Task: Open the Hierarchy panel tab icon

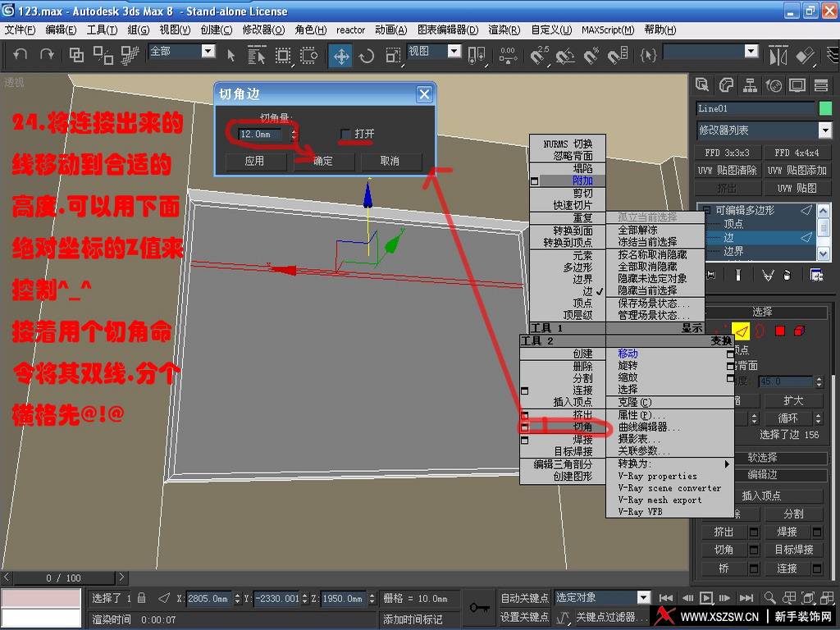Action: click(x=749, y=85)
